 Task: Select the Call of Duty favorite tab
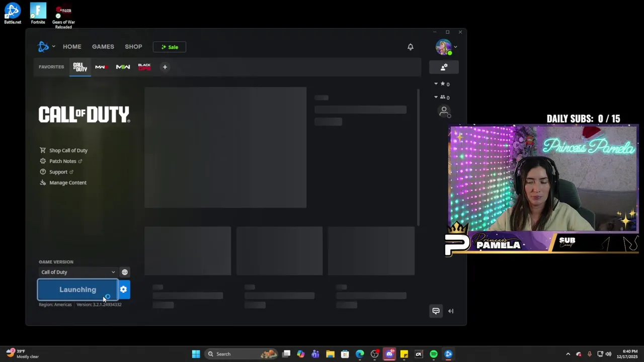coord(80,67)
